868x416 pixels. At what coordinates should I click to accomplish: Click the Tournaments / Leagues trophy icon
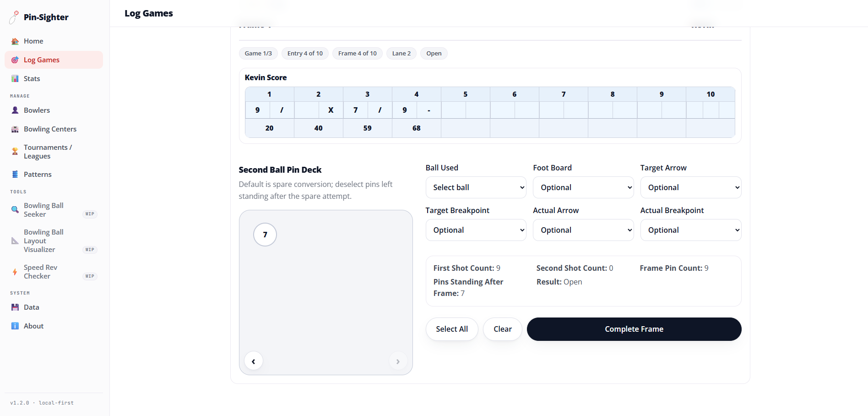point(15,152)
